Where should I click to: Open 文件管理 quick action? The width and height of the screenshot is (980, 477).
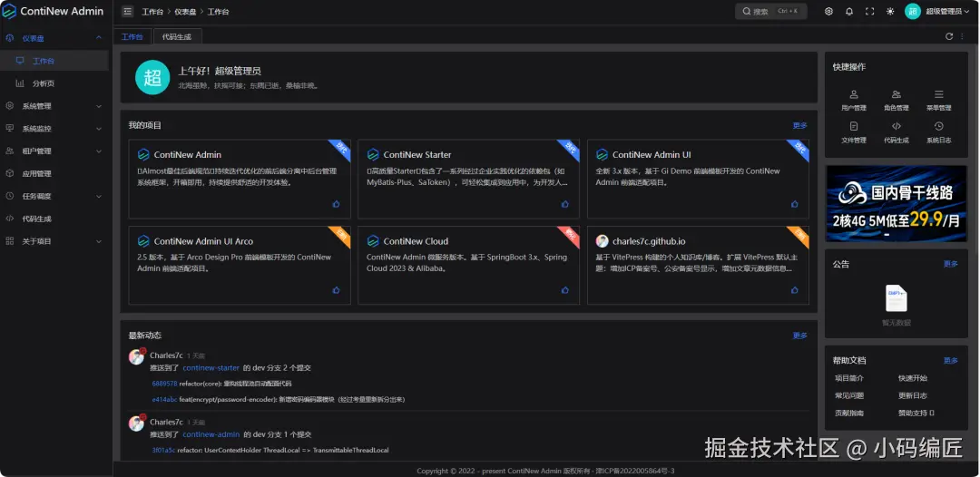pos(854,132)
